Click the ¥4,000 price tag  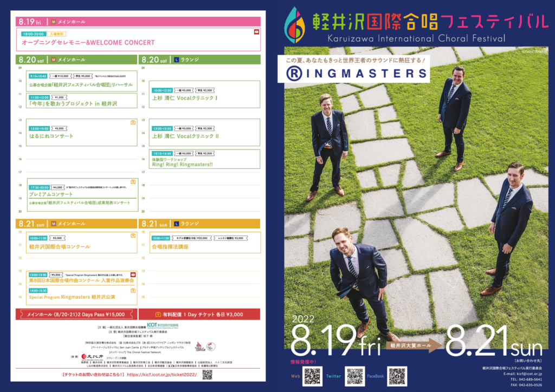point(57,188)
